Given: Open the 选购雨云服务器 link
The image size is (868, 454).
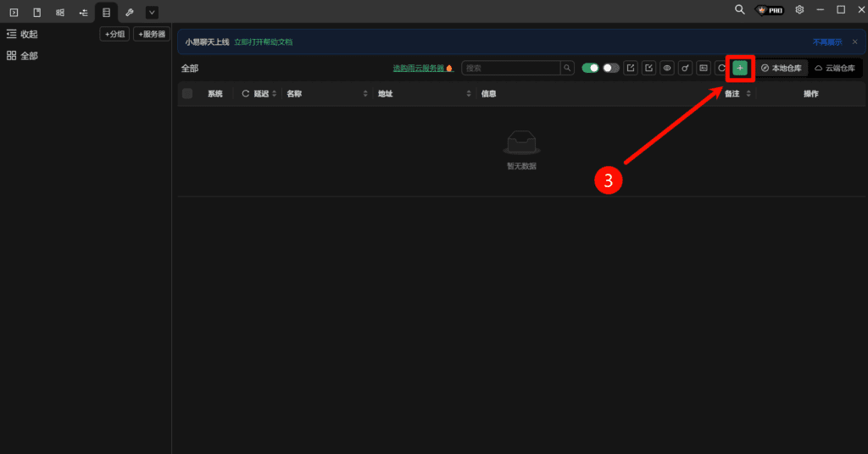Looking at the screenshot, I should pos(423,68).
